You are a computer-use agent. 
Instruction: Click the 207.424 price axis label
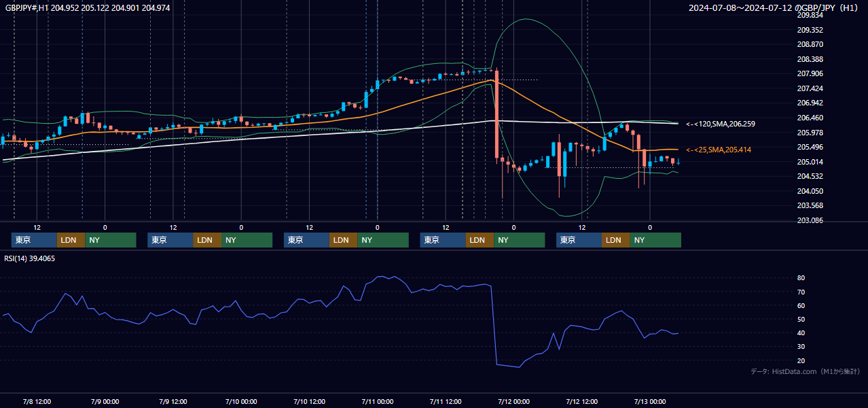coord(810,88)
